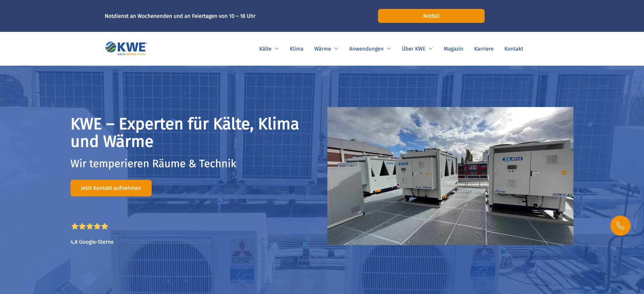Open the Anwendungen menu item

[366, 49]
